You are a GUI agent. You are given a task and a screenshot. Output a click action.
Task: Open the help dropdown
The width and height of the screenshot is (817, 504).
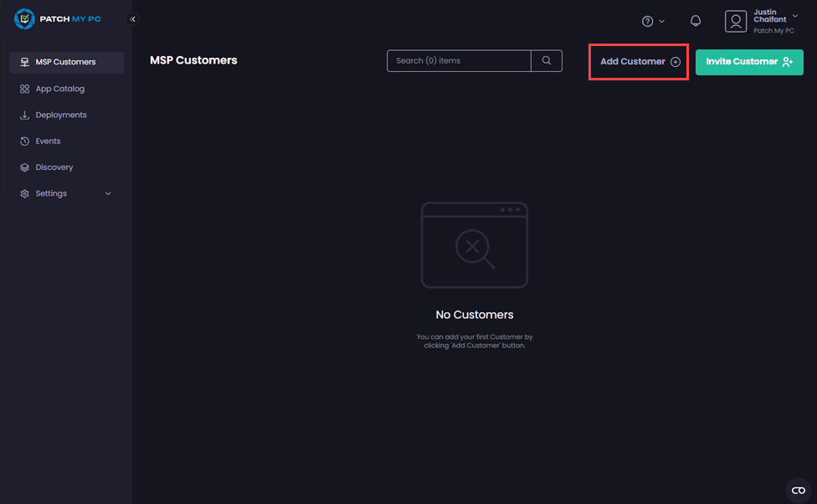pyautogui.click(x=654, y=20)
